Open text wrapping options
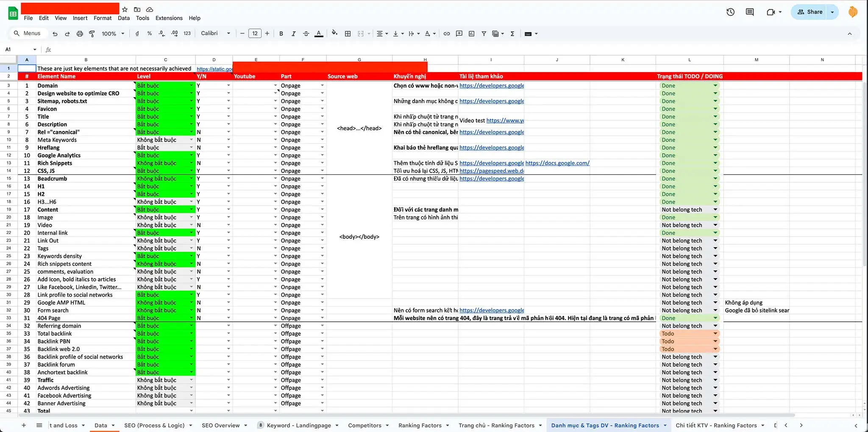 (414, 34)
